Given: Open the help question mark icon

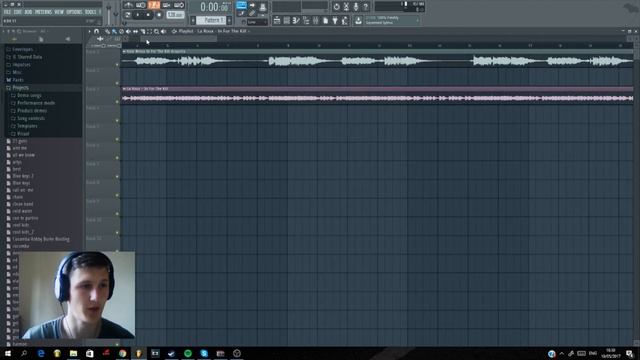Looking at the screenshot, I should click(x=366, y=7).
